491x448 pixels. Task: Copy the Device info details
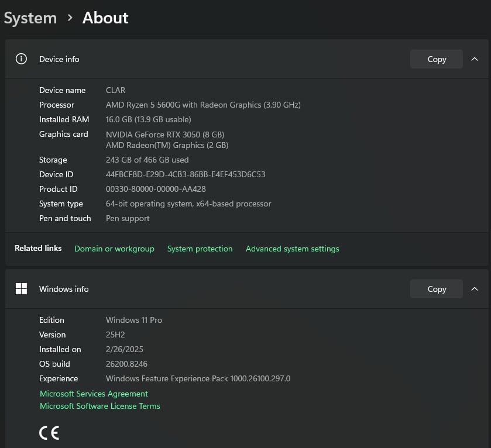pyautogui.click(x=437, y=59)
